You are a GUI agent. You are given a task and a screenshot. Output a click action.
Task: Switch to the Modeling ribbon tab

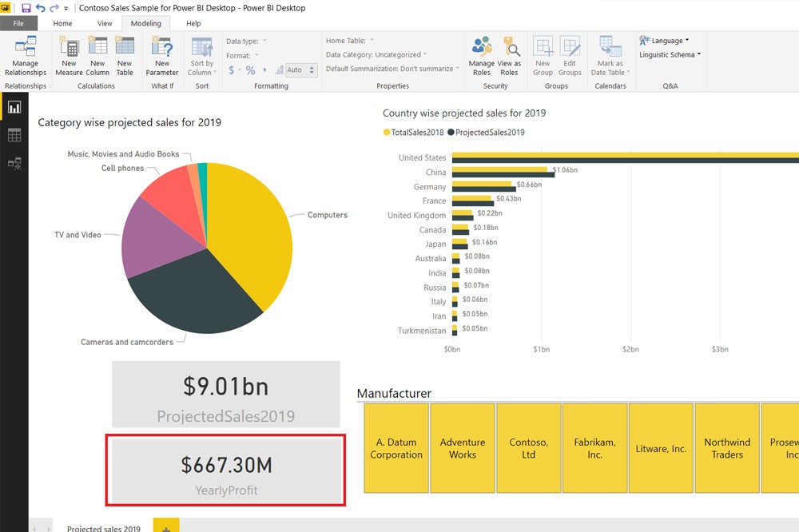pyautogui.click(x=146, y=23)
